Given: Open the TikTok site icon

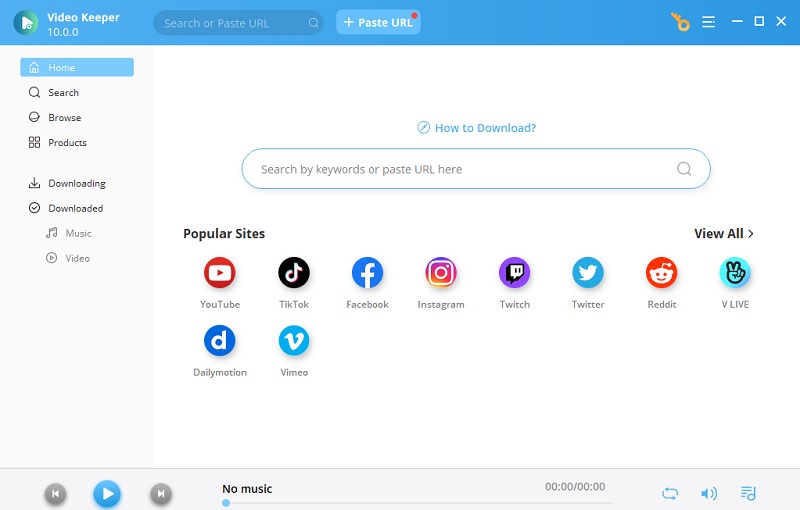Looking at the screenshot, I should point(293,272).
